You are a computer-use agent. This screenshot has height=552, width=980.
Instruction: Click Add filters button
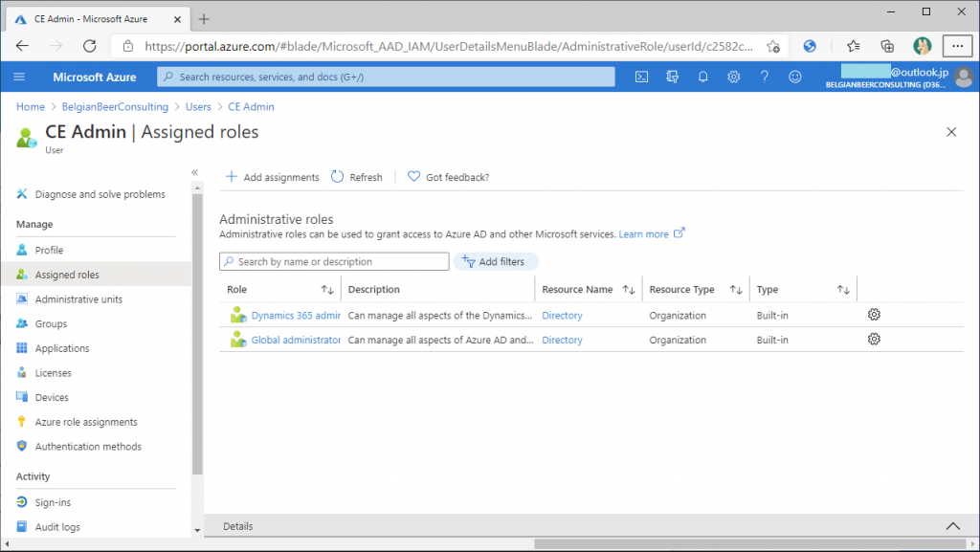[496, 261]
